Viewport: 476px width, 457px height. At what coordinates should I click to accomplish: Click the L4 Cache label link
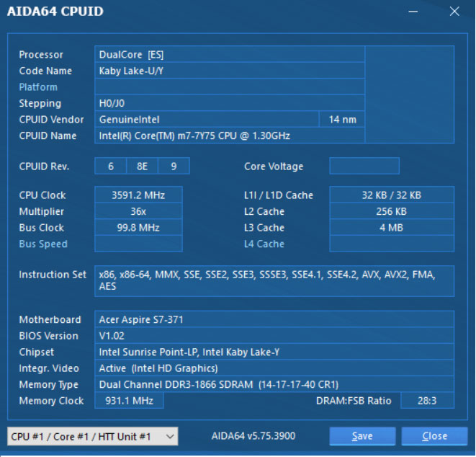[x=264, y=244]
